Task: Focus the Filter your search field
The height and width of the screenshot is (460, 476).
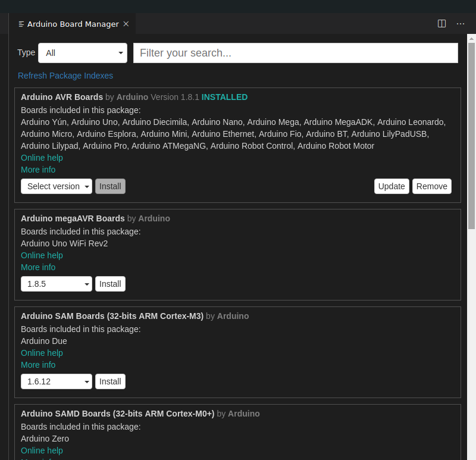Action: [295, 53]
